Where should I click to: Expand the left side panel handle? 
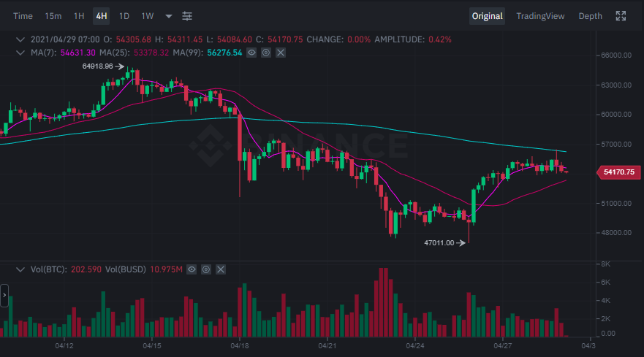point(4,296)
